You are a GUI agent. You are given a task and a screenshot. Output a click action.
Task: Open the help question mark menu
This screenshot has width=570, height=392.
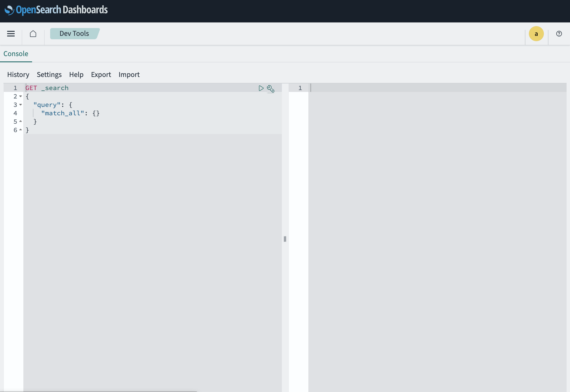coord(559,34)
